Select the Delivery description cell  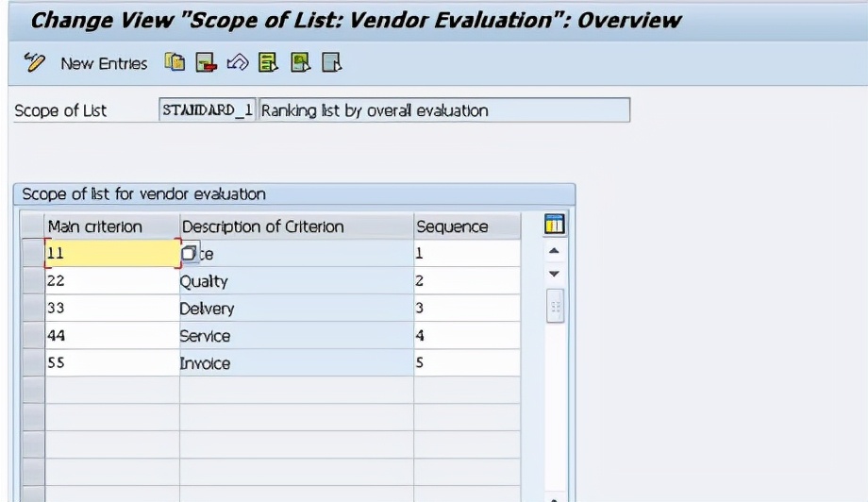[x=296, y=308]
